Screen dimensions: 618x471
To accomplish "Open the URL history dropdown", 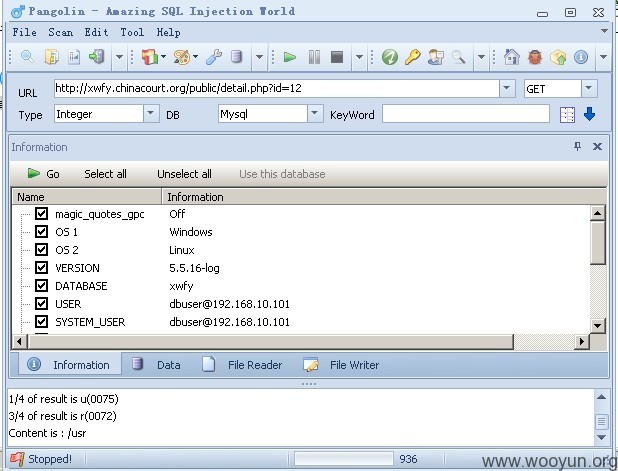I will tap(507, 88).
